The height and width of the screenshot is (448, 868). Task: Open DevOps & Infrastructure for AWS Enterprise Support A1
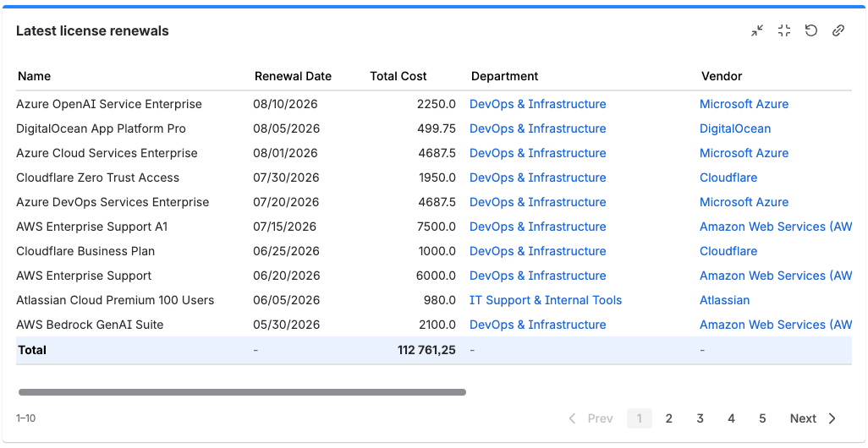537,227
